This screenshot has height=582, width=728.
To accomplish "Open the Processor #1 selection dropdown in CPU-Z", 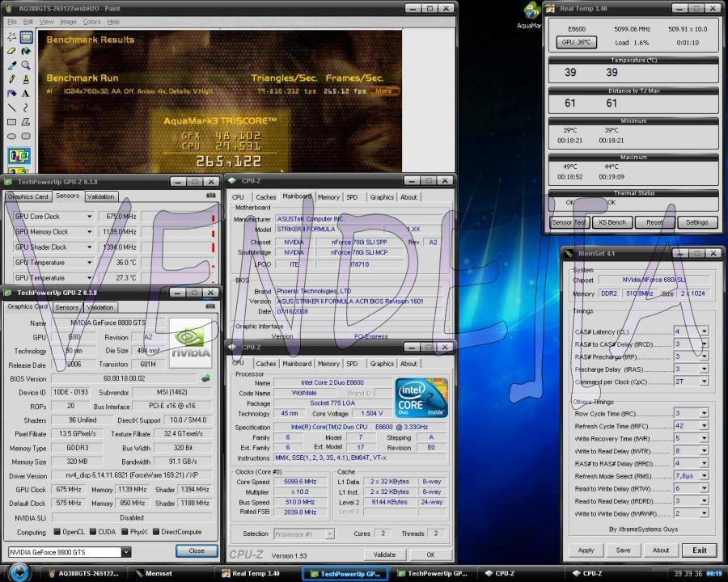I will (x=330, y=534).
